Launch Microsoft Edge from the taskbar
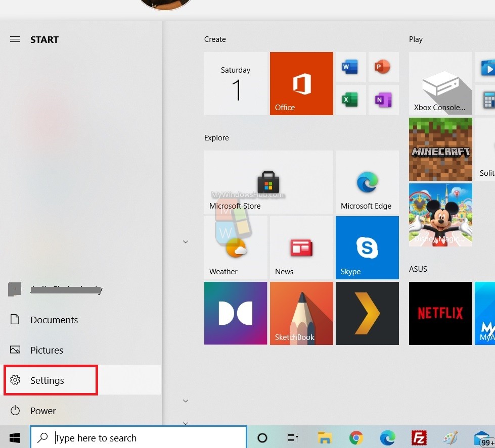495x448 pixels. pyautogui.click(x=388, y=437)
